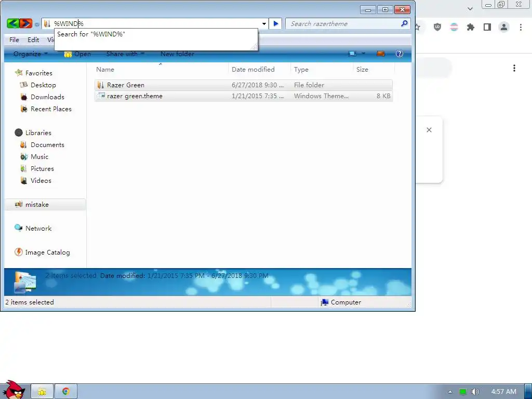Open the Edit menu
532x399 pixels.
click(33, 39)
